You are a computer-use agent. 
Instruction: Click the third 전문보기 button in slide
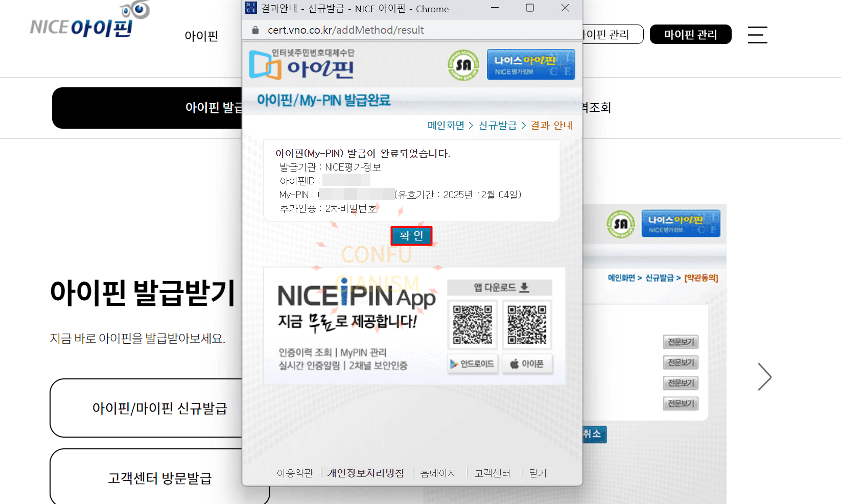pyautogui.click(x=681, y=383)
